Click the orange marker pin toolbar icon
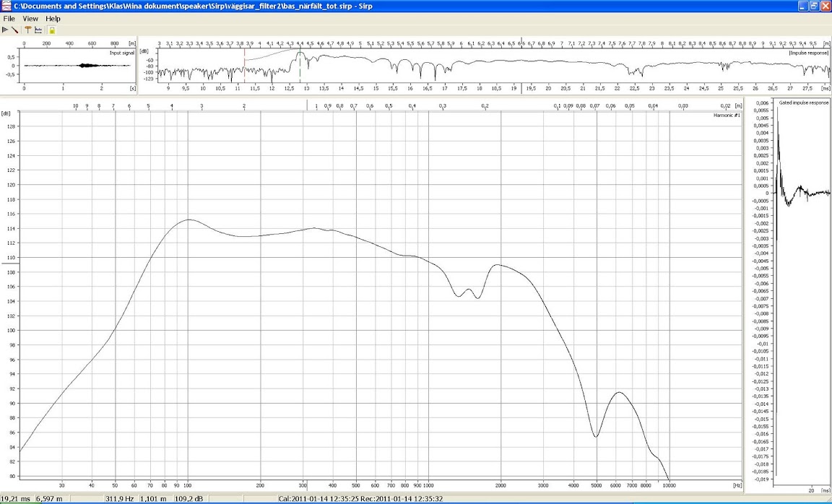 [27, 30]
